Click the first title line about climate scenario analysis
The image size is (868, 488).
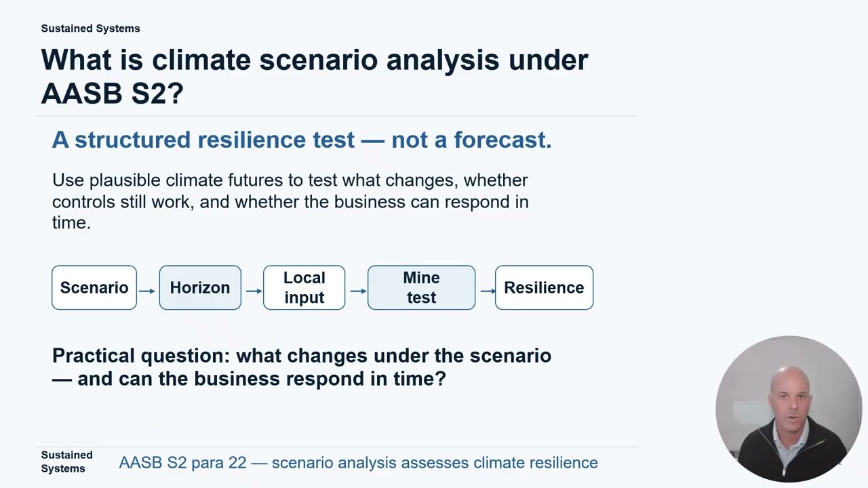click(315, 60)
